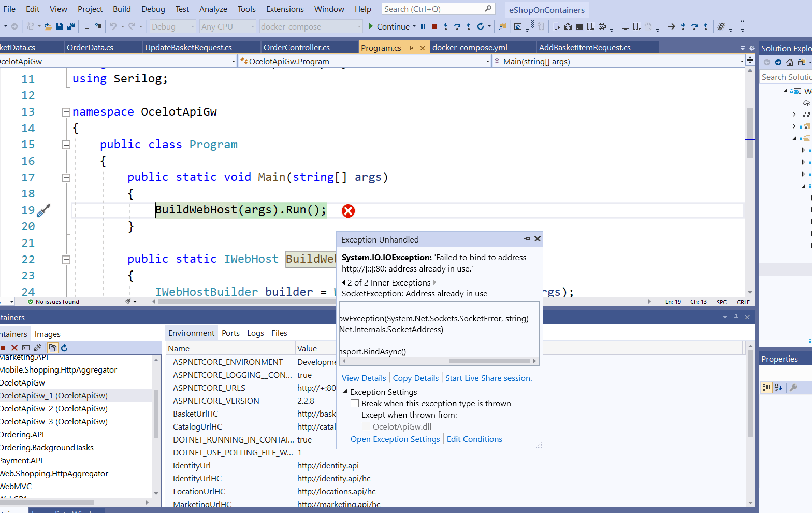Click the Search (Ctrl+Q) input field
812x513 pixels.
point(438,9)
